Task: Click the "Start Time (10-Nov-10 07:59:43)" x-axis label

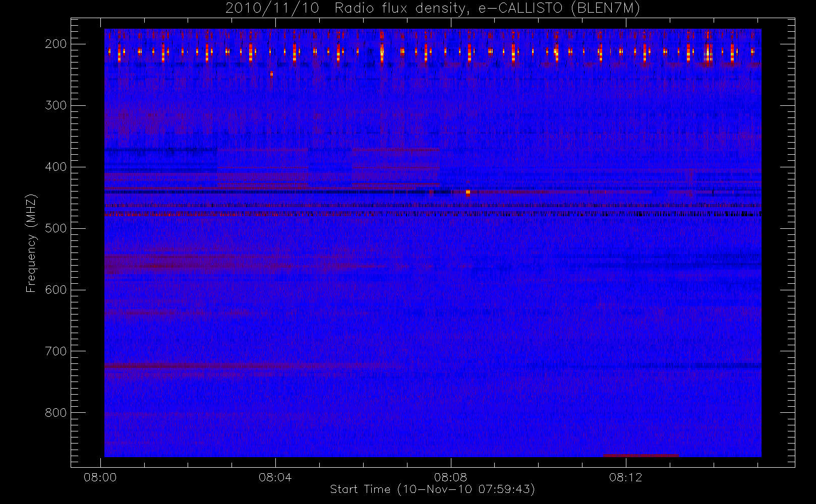Action: coord(432,489)
